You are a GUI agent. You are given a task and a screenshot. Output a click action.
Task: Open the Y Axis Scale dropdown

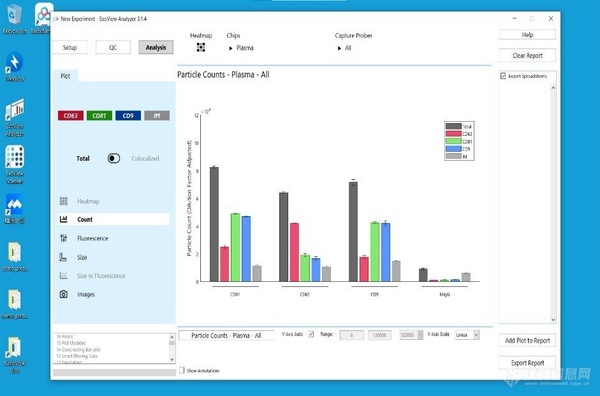[x=467, y=335]
